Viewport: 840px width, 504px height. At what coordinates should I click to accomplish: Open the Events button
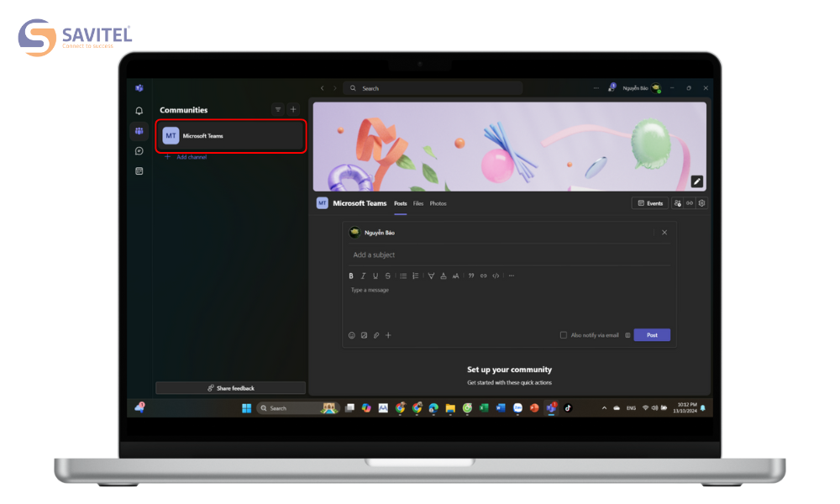tap(650, 203)
